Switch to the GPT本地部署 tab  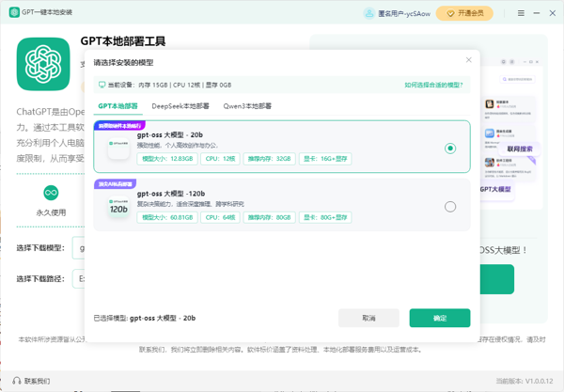pyautogui.click(x=118, y=106)
